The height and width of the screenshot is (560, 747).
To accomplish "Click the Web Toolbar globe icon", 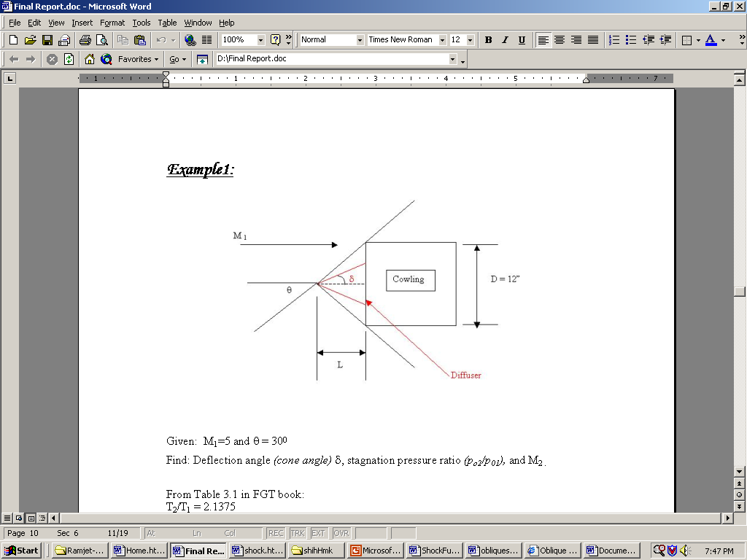I will tap(190, 40).
